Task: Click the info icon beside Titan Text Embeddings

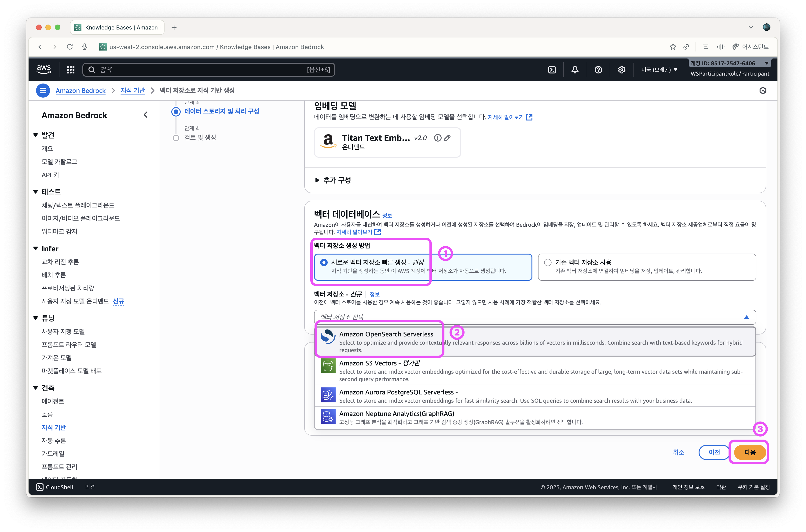Action: (438, 138)
